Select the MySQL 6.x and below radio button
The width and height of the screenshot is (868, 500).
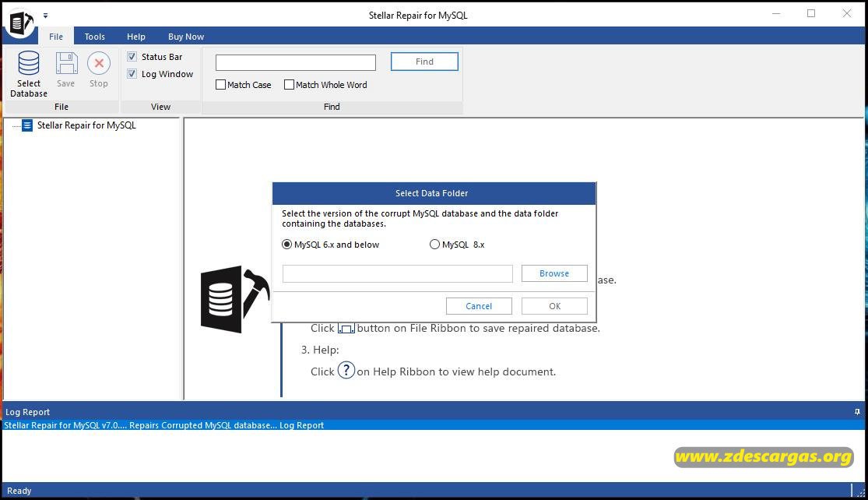pos(286,245)
